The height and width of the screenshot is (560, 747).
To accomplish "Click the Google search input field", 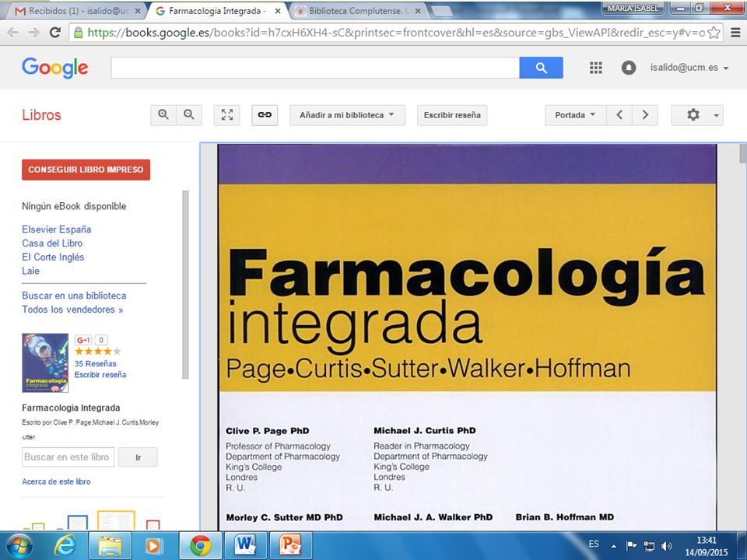I will point(315,68).
